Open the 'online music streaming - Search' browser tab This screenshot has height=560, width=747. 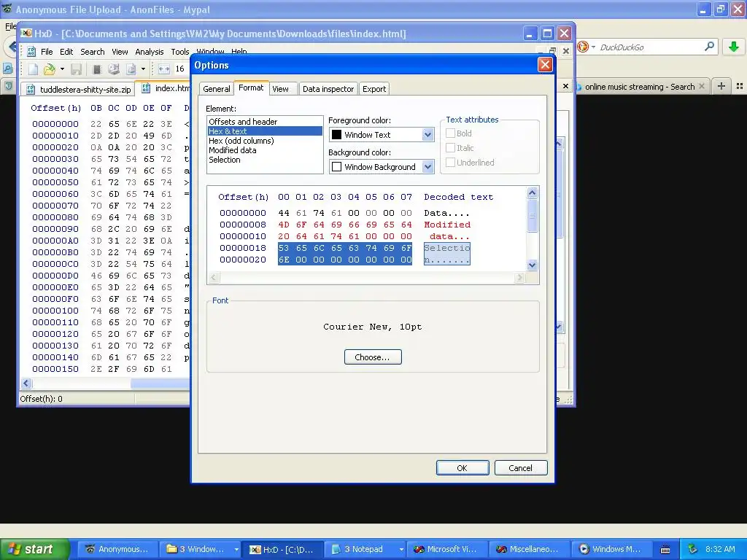[640, 87]
